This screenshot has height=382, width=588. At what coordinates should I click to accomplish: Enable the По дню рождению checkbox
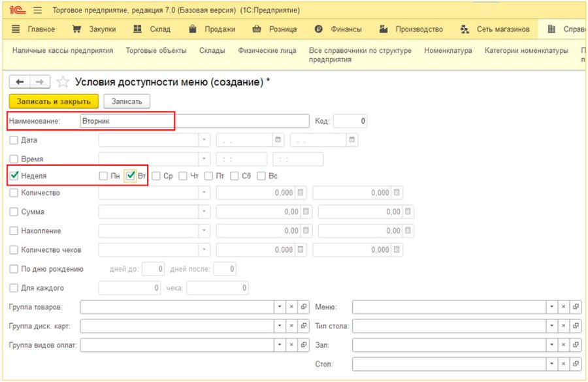pyautogui.click(x=14, y=269)
